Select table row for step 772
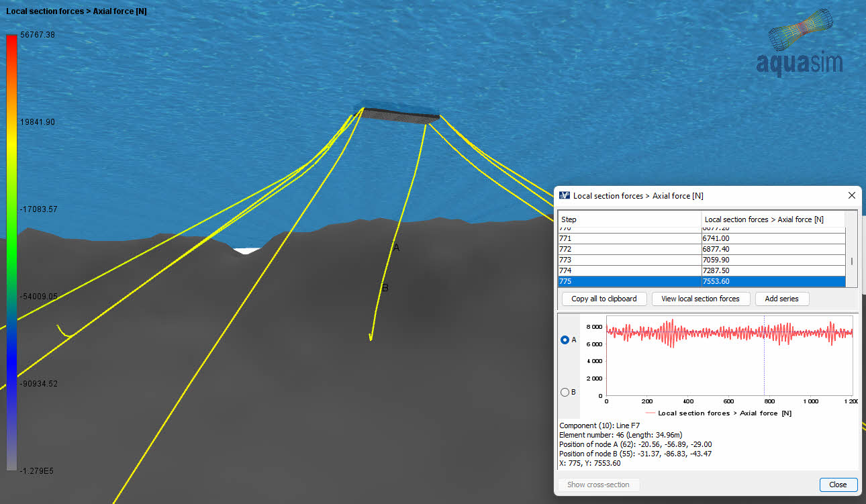 (x=702, y=249)
